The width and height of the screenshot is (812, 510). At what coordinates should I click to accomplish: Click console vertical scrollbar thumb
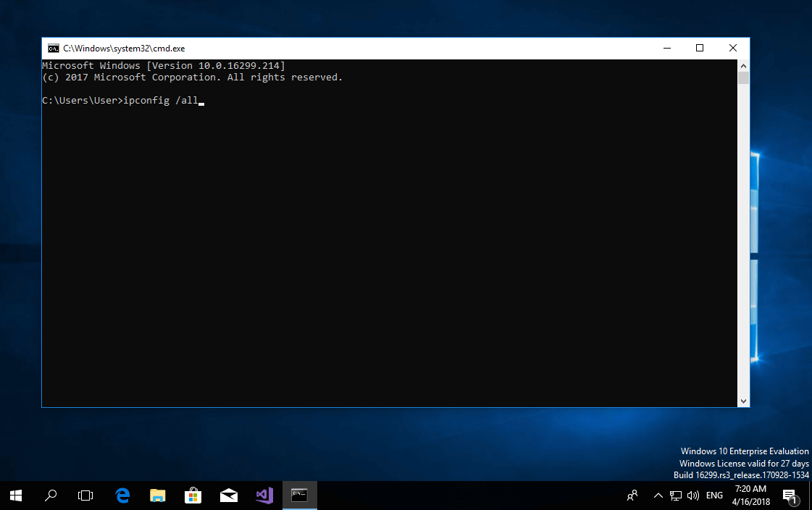click(744, 78)
